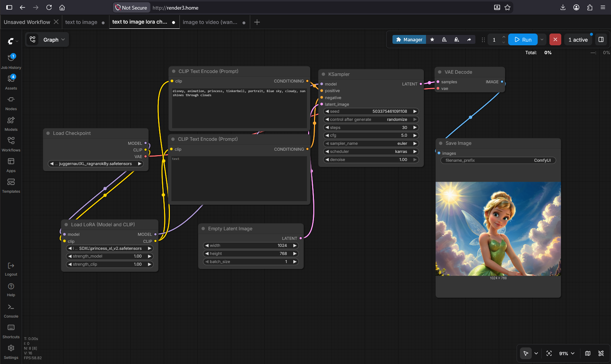Click the strength_model value widget
The width and height of the screenshot is (611, 364).
coord(110,256)
